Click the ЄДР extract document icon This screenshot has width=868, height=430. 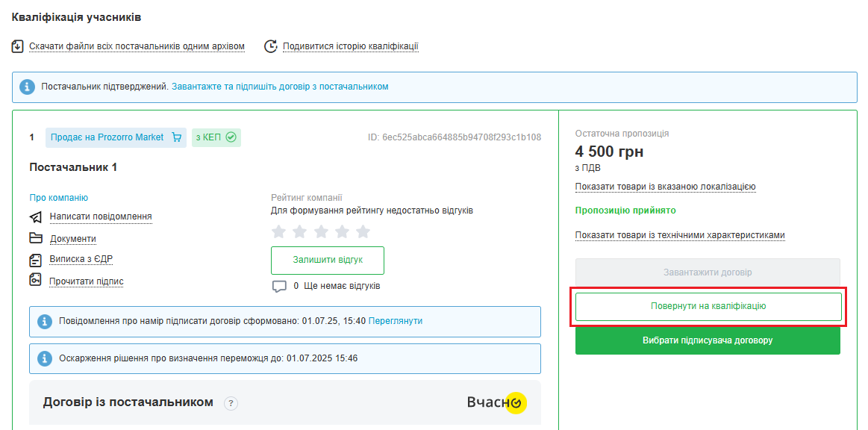tap(36, 260)
